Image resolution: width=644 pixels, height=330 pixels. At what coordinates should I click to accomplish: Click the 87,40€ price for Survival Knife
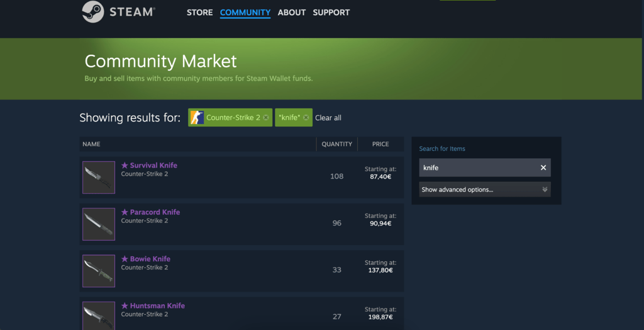[x=380, y=176]
